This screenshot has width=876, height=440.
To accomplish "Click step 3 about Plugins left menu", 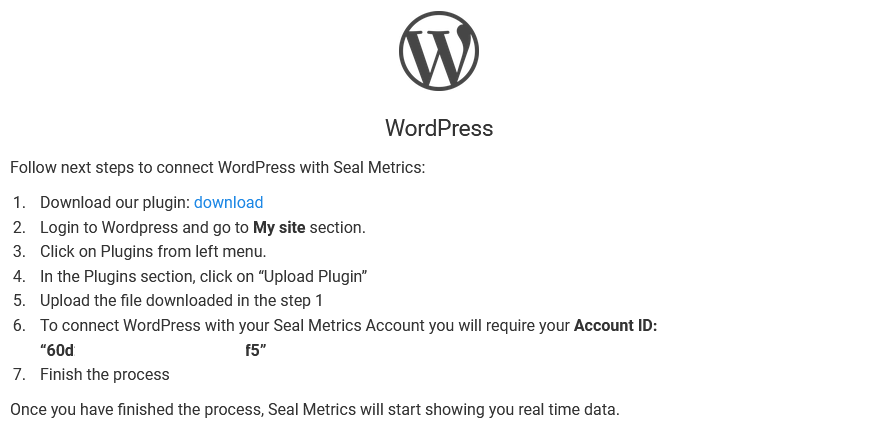I will [x=153, y=251].
